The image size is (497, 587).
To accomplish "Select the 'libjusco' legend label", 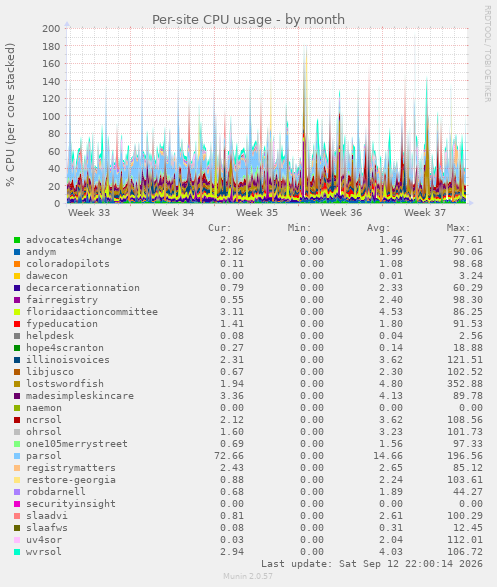I will pyautogui.click(x=50, y=372).
